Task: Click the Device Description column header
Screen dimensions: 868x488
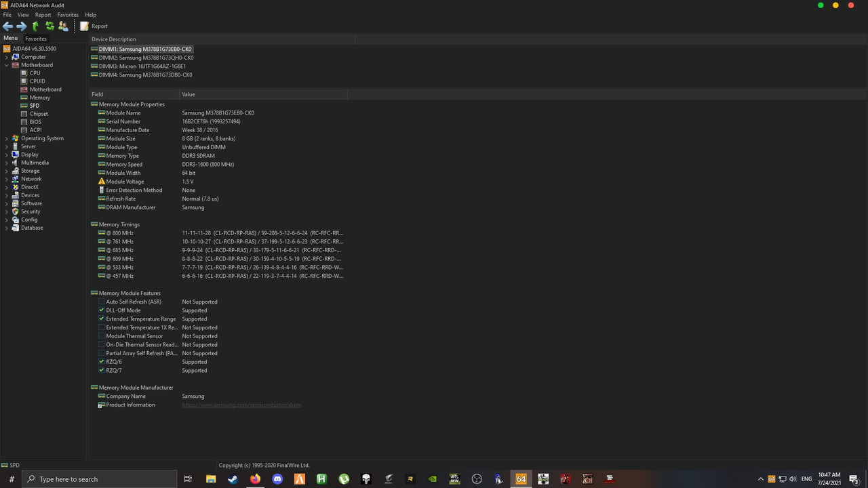Action: pos(222,39)
